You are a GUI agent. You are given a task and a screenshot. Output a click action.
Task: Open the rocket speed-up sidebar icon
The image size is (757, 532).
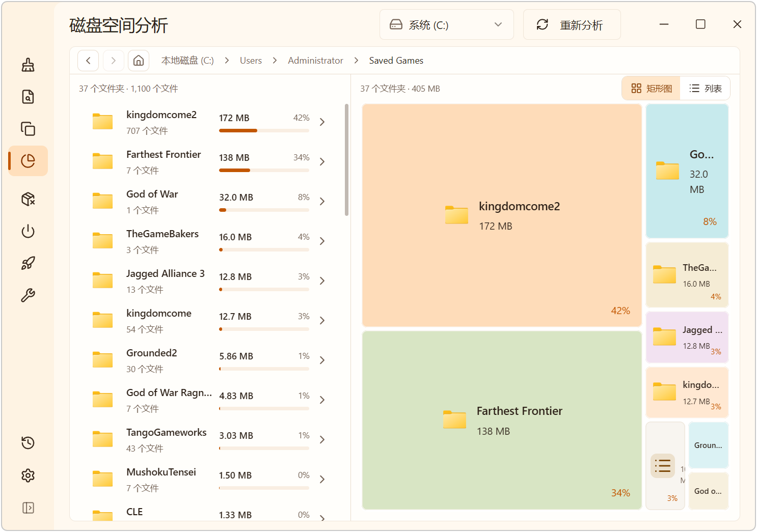28,263
